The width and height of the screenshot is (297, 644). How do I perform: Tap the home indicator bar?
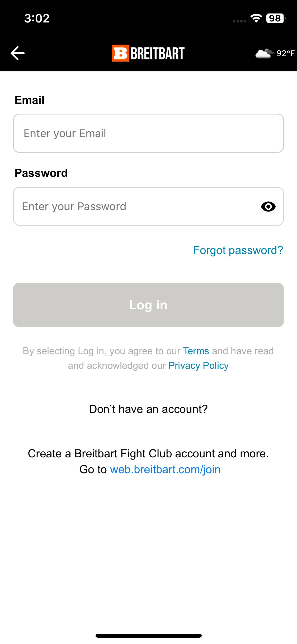tap(148, 636)
